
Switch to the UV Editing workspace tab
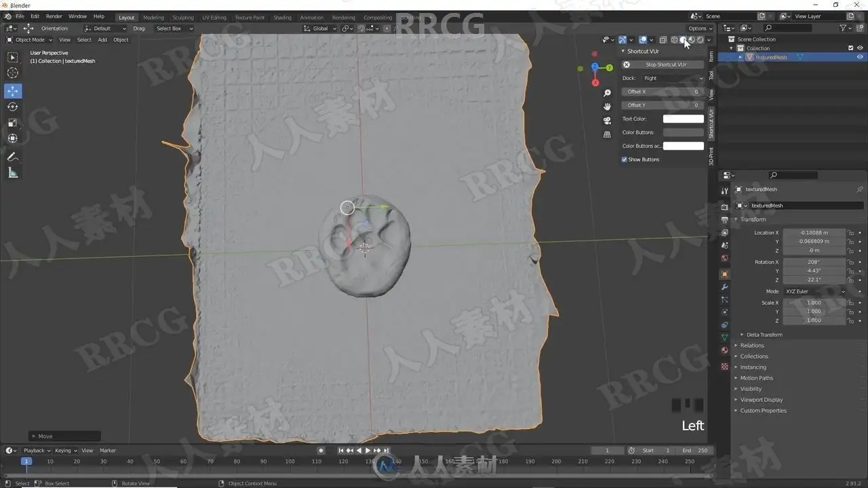pos(214,18)
